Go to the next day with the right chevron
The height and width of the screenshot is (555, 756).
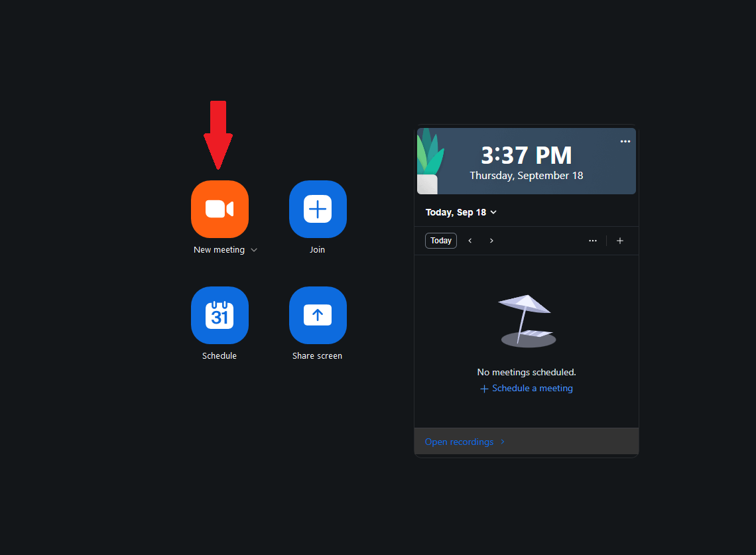click(x=491, y=240)
